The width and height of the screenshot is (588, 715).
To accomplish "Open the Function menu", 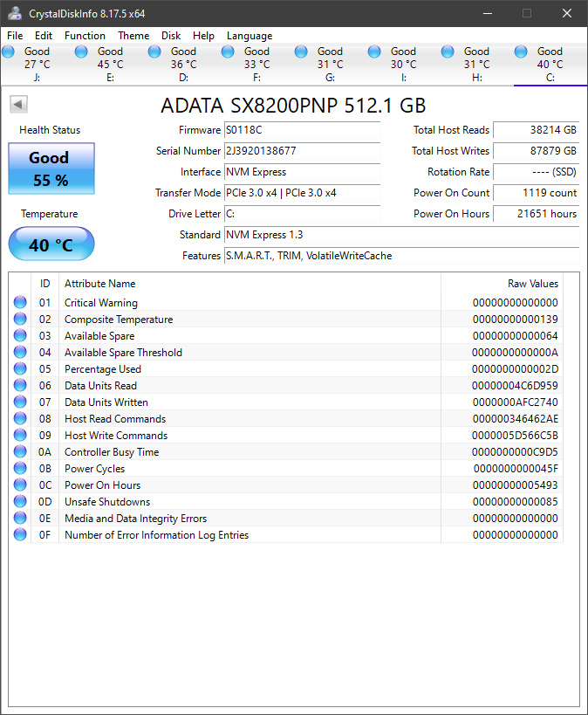I will pyautogui.click(x=85, y=36).
